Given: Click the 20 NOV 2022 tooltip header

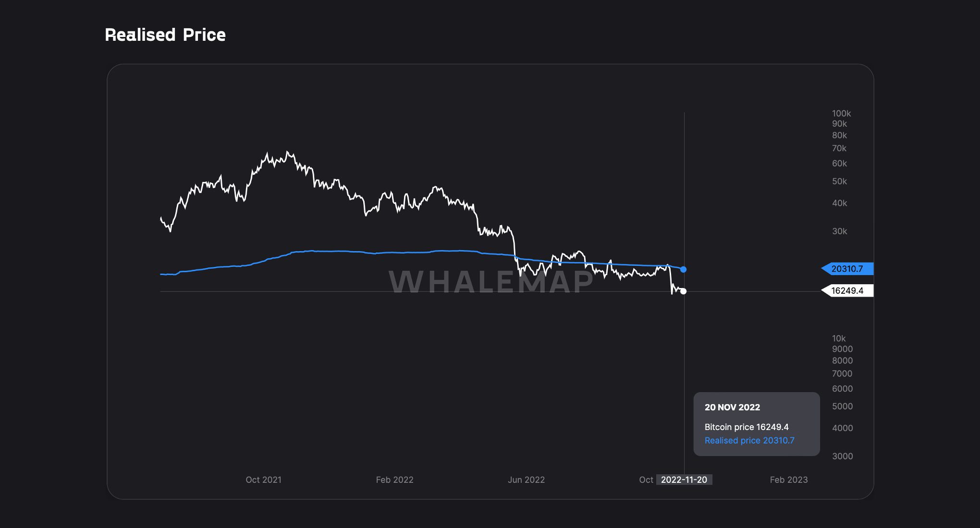Looking at the screenshot, I should [732, 407].
